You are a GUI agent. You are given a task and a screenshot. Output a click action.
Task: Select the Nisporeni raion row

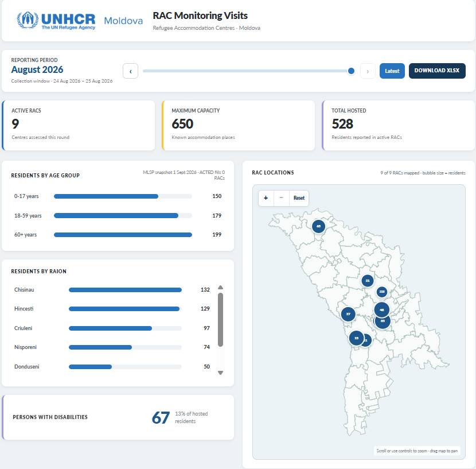[112, 347]
